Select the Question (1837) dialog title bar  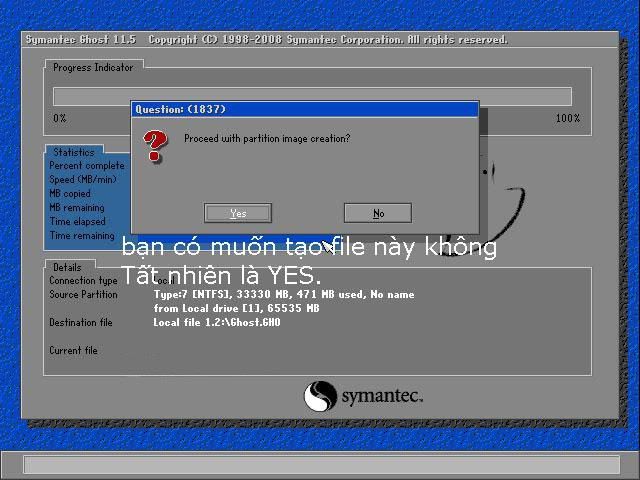coord(305,109)
